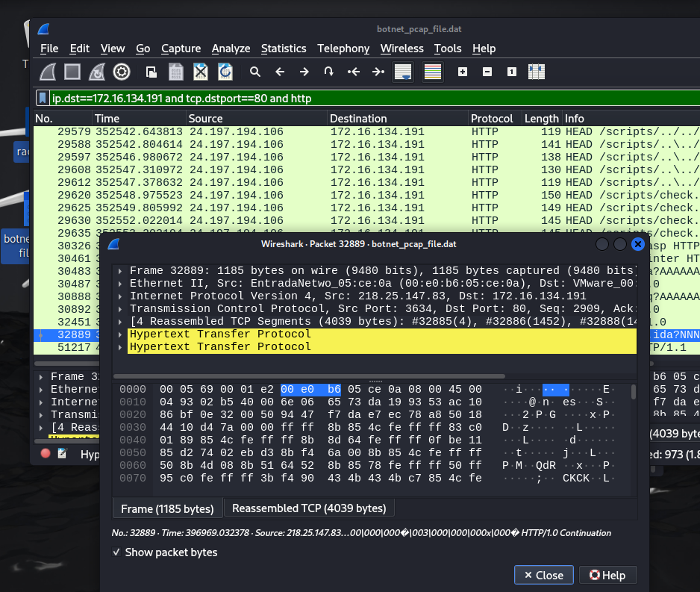Screen dimensions: 700x592
Task: Start capture with the shark fin icon
Action: [49, 72]
